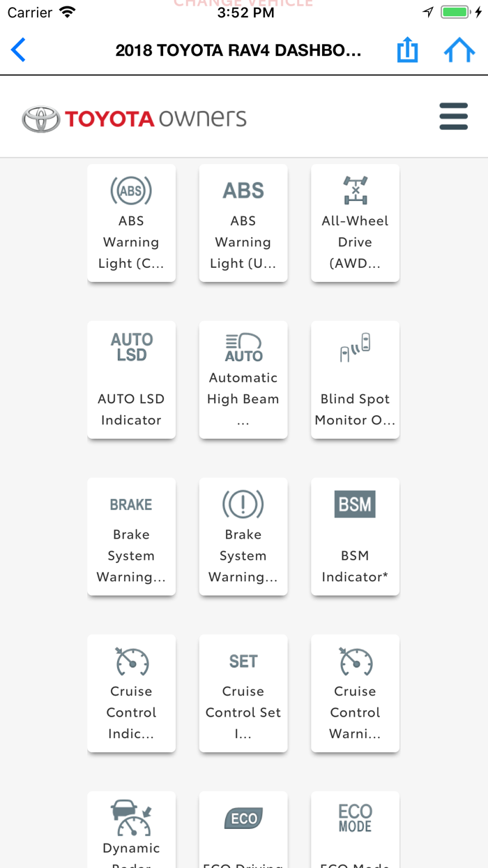Open the ECO Mode indicator tile
The width and height of the screenshot is (488, 868).
pos(355,830)
